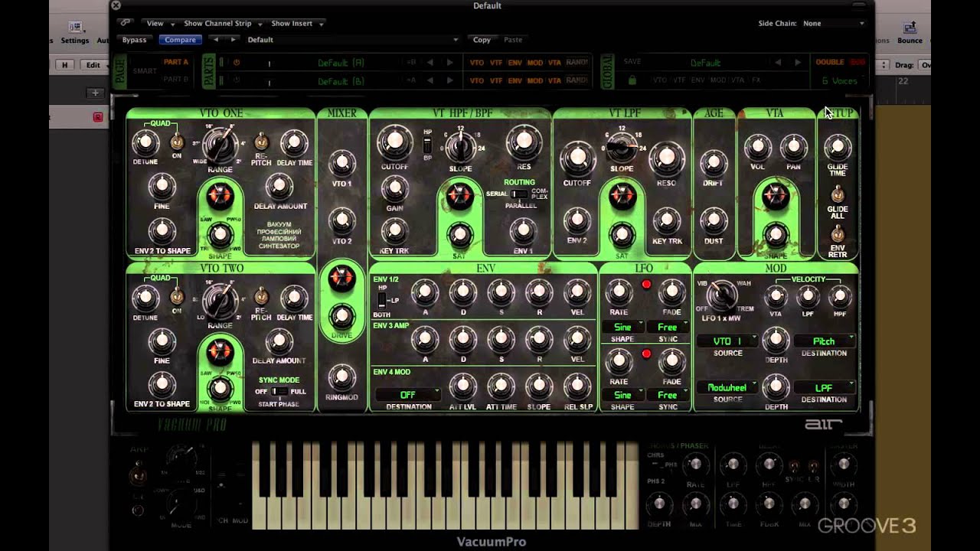The width and height of the screenshot is (980, 551).
Task: Click the previous arrow on the Default (A) part
Action: pos(430,63)
